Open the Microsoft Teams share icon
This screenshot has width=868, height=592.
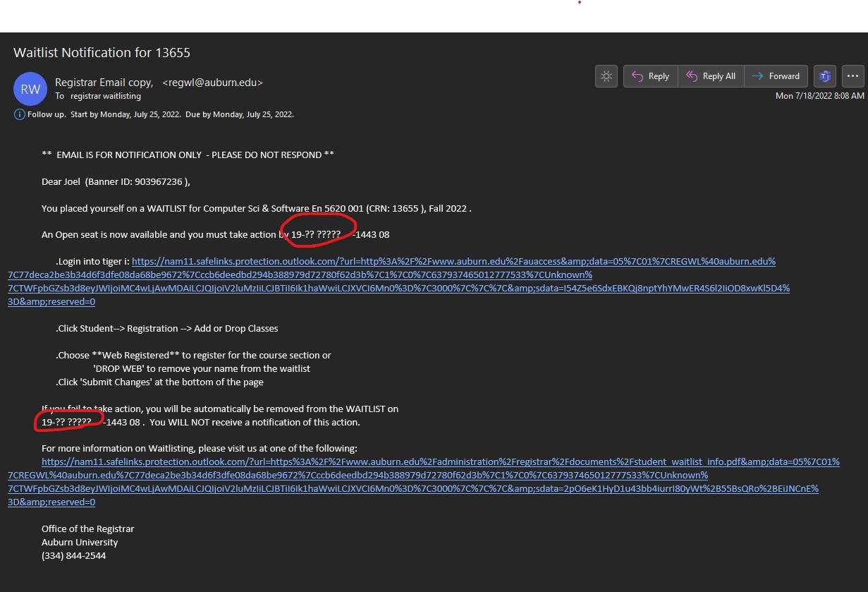point(824,76)
